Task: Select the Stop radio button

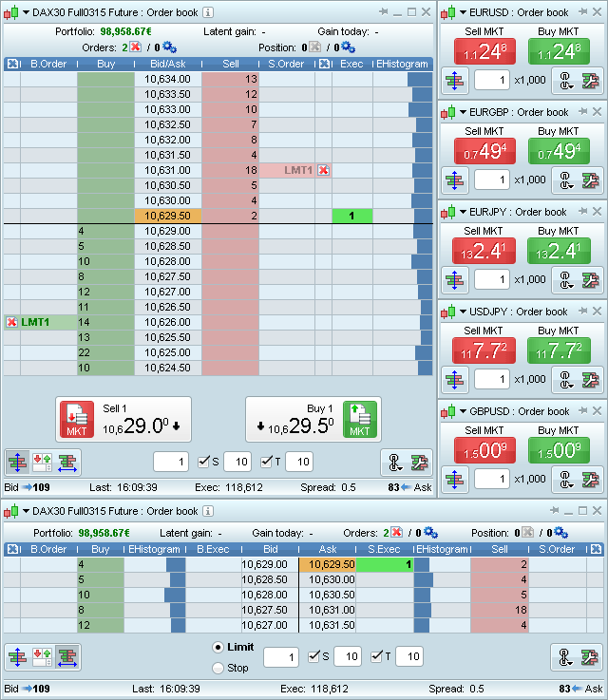Action: 218,668
